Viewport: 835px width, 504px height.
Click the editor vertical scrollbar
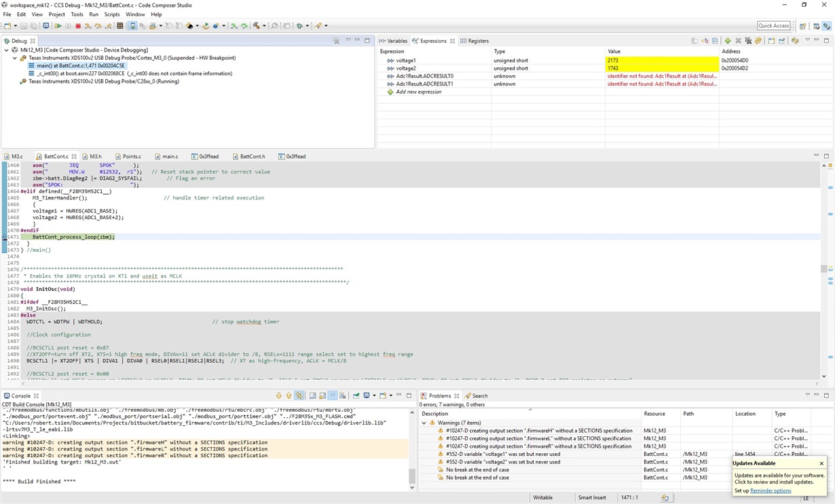click(824, 269)
